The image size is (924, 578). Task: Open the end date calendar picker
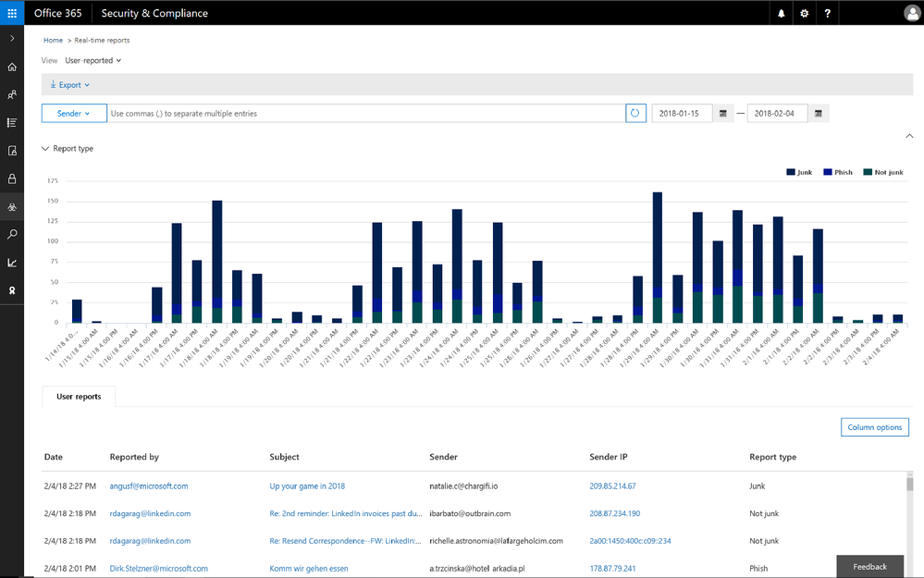click(818, 113)
